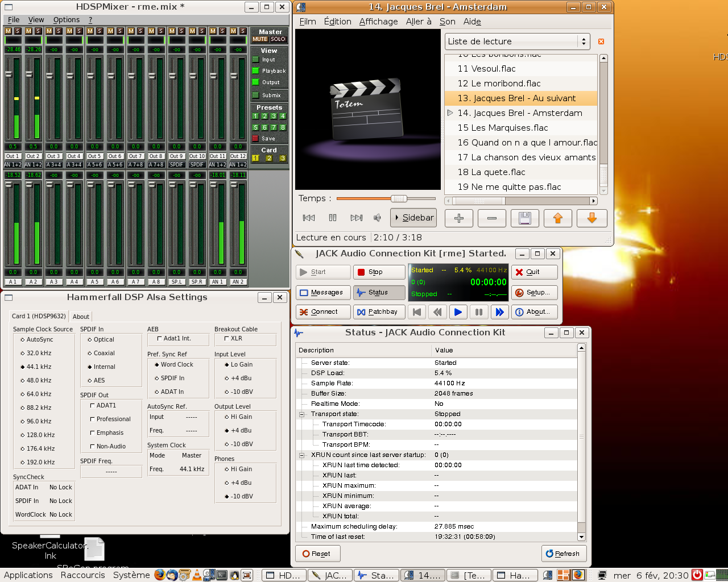Add a file with the plus button
Viewport: 728px width, 582px height.
click(459, 218)
